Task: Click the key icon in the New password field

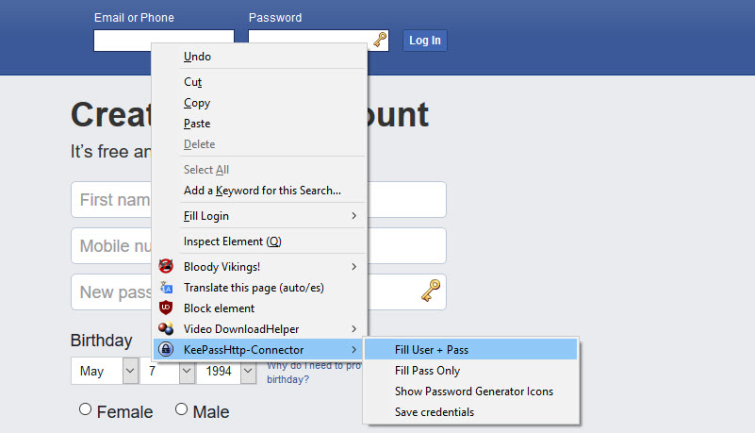Action: (x=430, y=290)
